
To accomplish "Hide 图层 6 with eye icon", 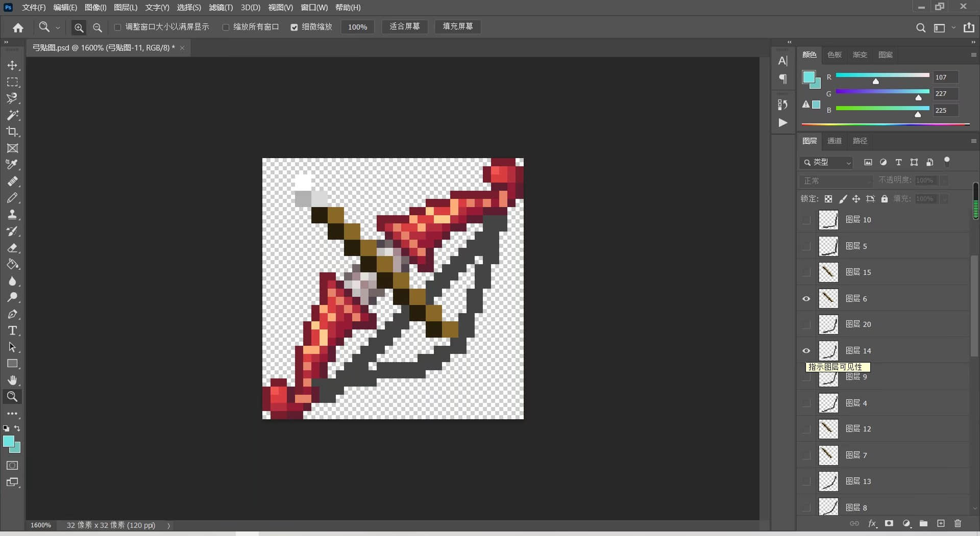I will pos(806,298).
